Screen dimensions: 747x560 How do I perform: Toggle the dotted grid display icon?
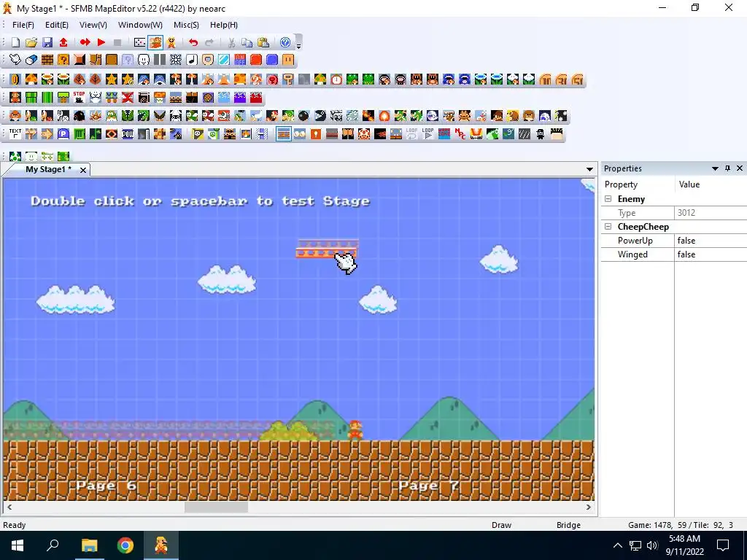tap(139, 42)
